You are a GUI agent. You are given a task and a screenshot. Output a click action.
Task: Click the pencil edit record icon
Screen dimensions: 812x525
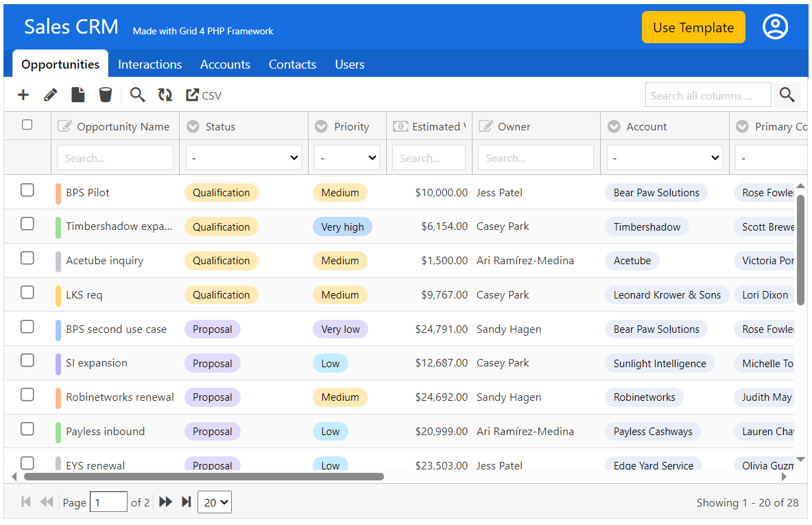50,95
